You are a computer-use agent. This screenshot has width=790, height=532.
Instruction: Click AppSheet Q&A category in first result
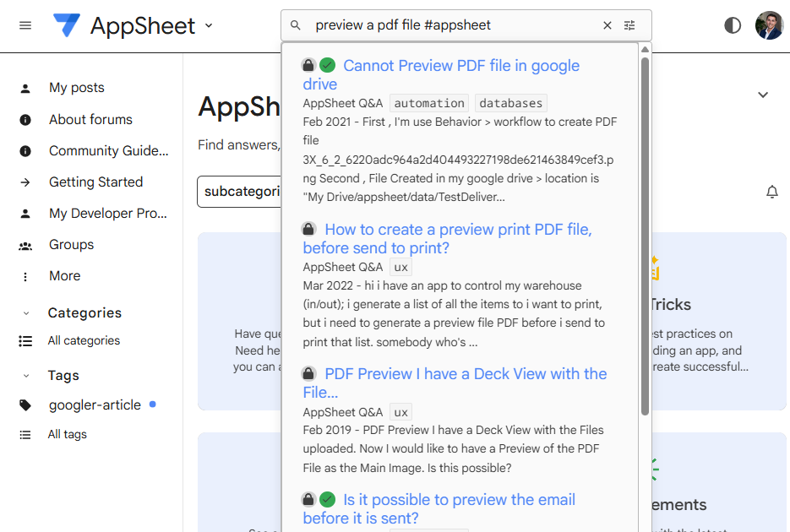342,103
